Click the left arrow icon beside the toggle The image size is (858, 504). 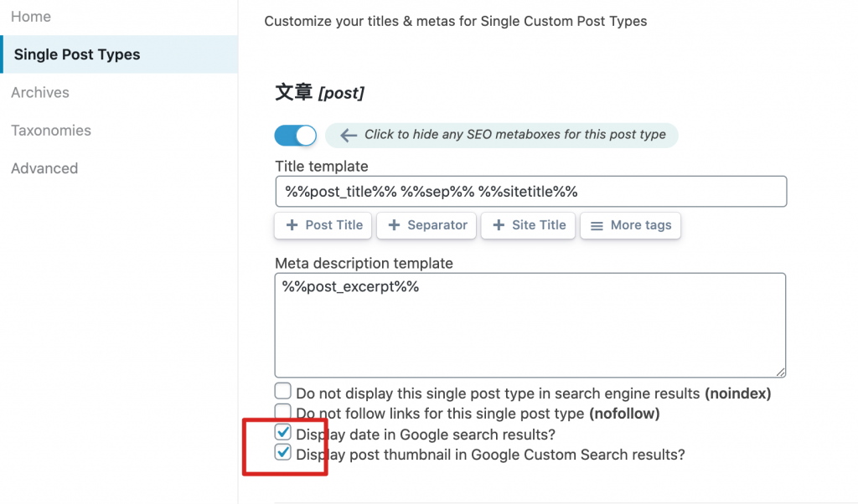(348, 135)
